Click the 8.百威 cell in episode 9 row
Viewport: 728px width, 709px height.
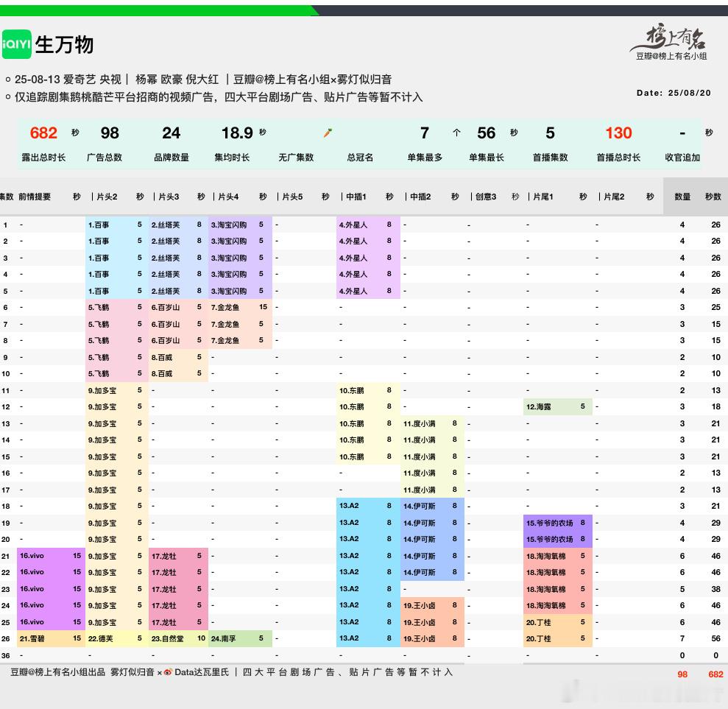(178, 357)
